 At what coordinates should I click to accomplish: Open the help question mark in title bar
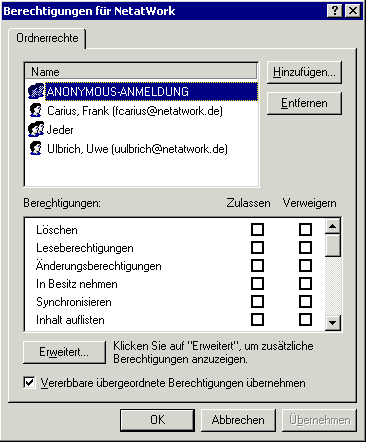[x=335, y=11]
